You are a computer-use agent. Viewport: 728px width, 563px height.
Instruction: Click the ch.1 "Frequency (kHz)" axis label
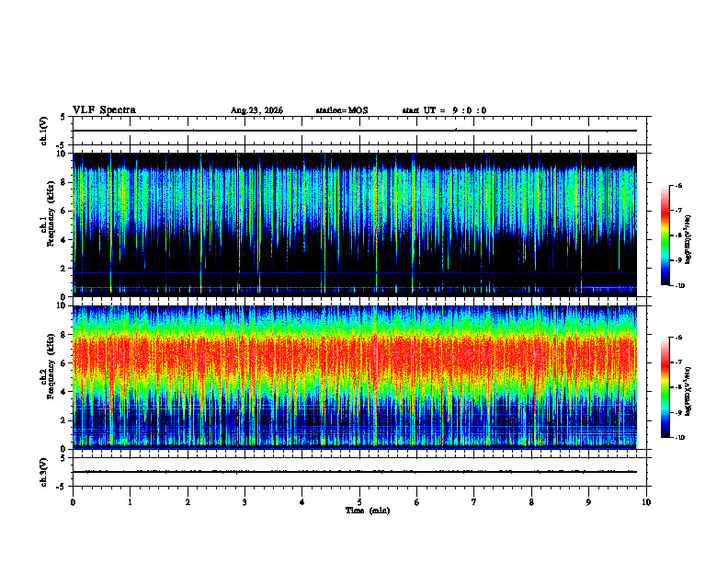[x=51, y=213]
